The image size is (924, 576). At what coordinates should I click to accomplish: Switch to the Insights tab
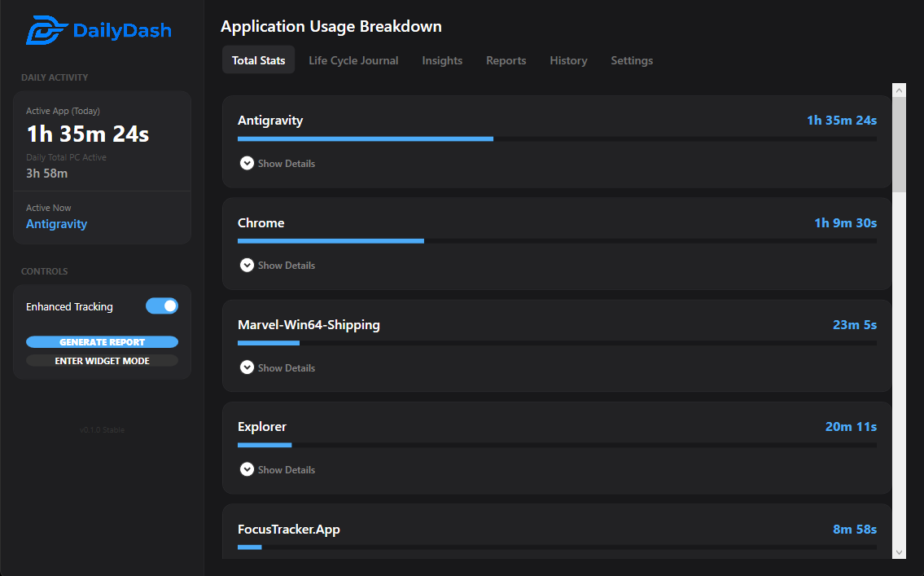pos(442,60)
